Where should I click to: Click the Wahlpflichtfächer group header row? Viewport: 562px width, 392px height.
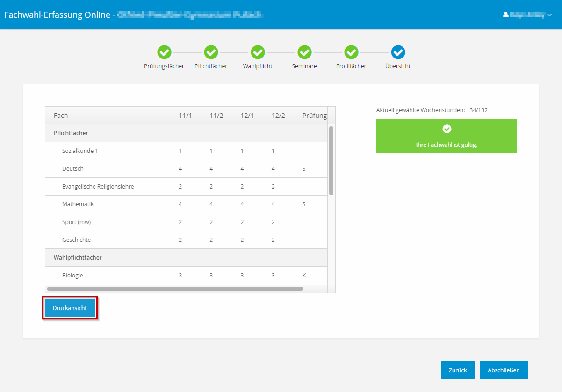78,258
